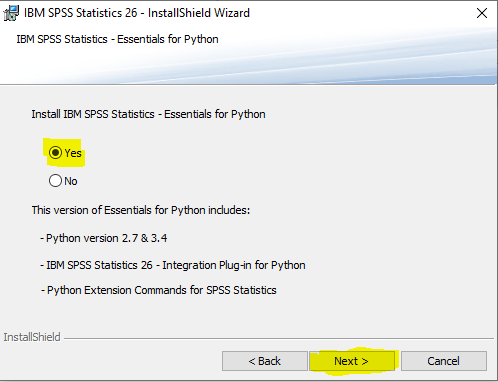Screen dimensions: 498x382
Task: Go back with the < Back button
Action: (x=265, y=361)
